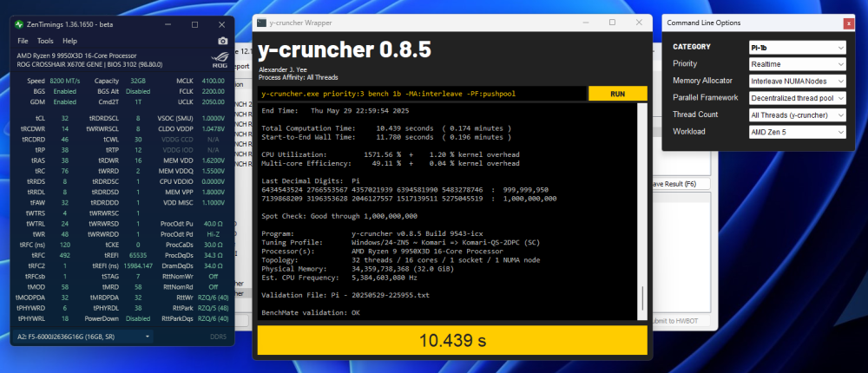The width and height of the screenshot is (868, 373).
Task: Click the MEM VDDQ value 1.5500V
Action: click(x=214, y=171)
